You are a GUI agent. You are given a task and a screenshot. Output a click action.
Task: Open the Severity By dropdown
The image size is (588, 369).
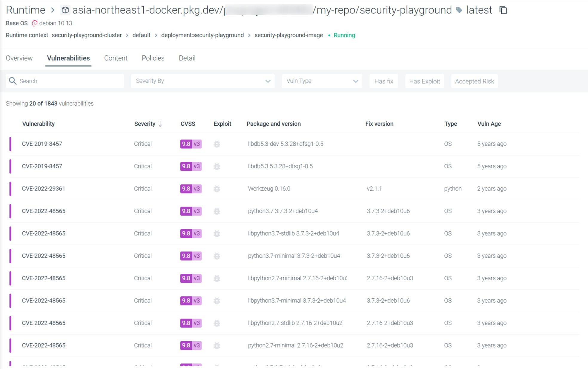[x=202, y=81]
